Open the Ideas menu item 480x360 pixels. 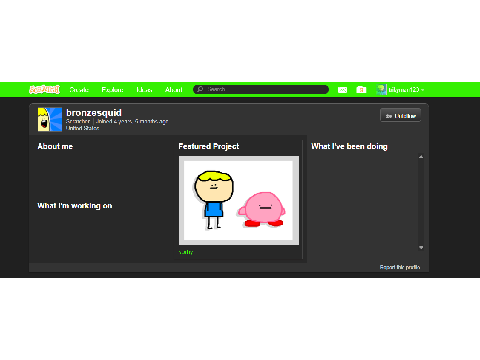(144, 90)
